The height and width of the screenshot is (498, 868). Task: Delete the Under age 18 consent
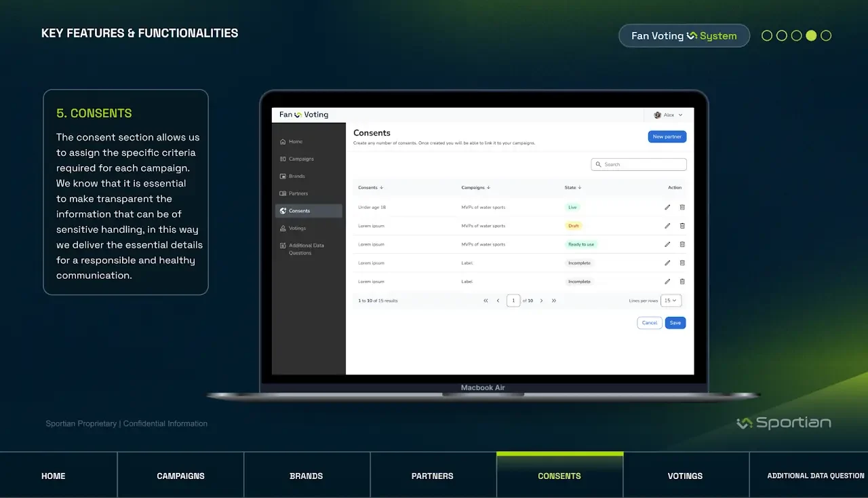pos(682,207)
